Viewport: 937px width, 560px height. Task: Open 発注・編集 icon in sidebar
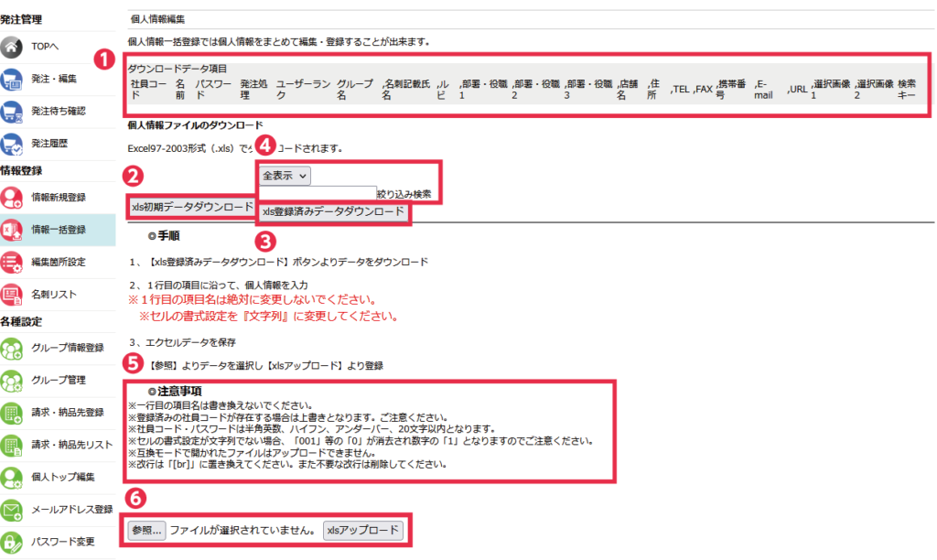(x=13, y=79)
